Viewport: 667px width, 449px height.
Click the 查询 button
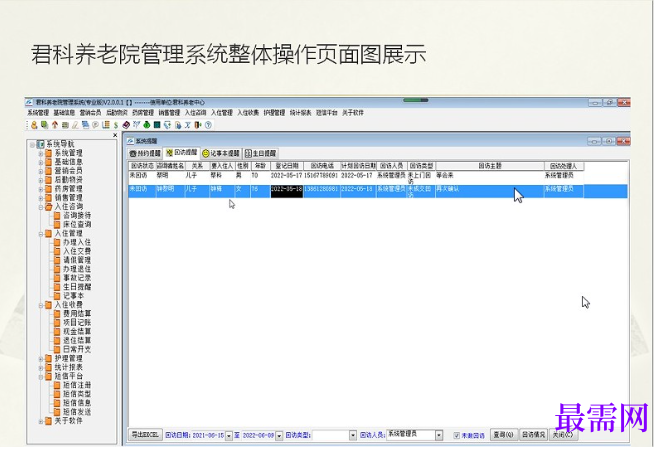click(x=504, y=435)
